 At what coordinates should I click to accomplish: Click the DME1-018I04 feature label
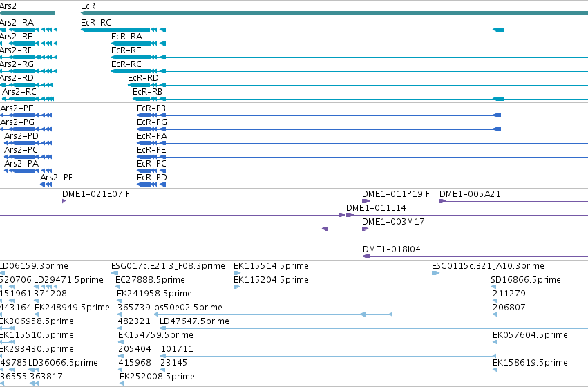(x=392, y=249)
